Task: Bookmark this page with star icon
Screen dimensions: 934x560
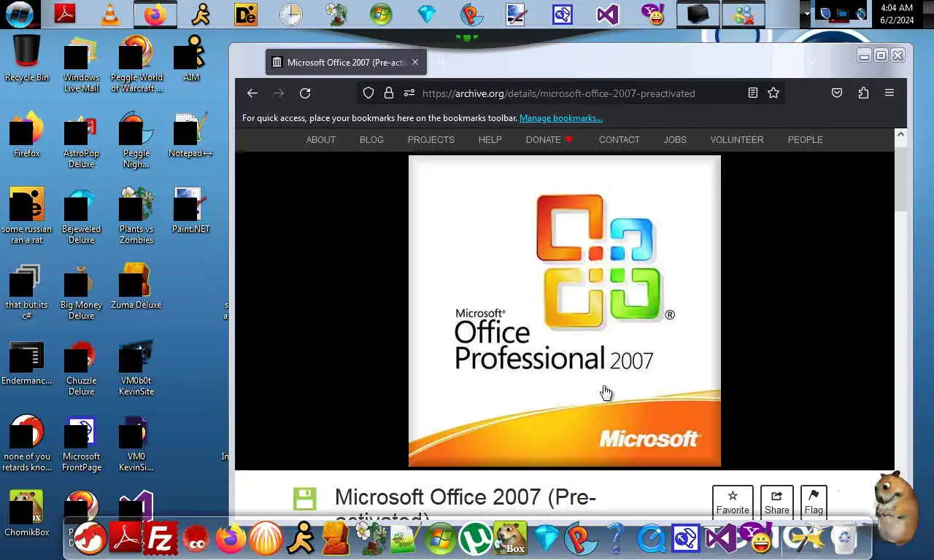Action: point(773,93)
